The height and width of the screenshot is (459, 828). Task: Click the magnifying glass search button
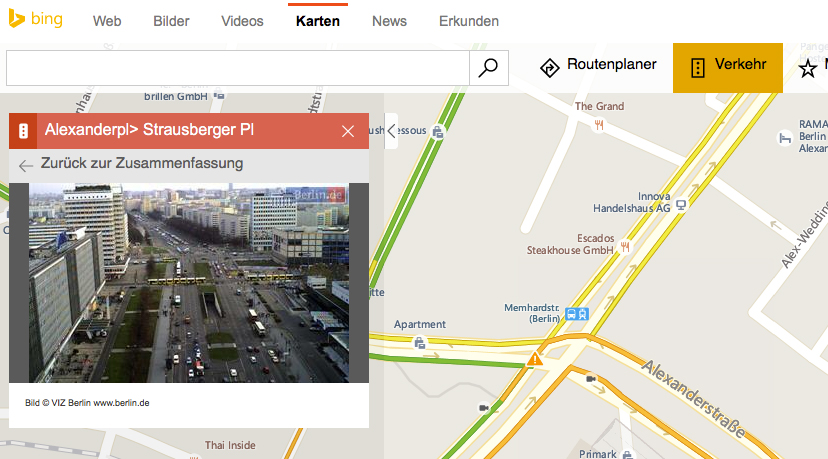[x=488, y=68]
